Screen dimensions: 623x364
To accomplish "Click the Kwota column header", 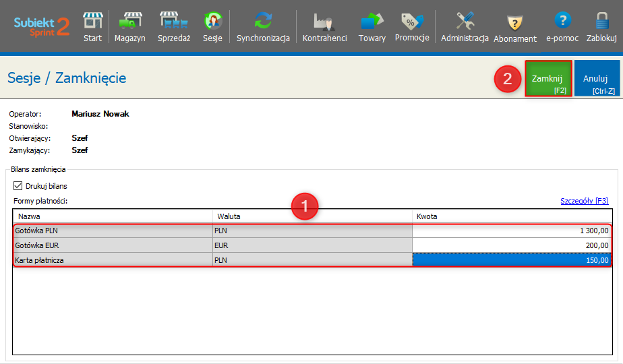I will pyautogui.click(x=512, y=216).
